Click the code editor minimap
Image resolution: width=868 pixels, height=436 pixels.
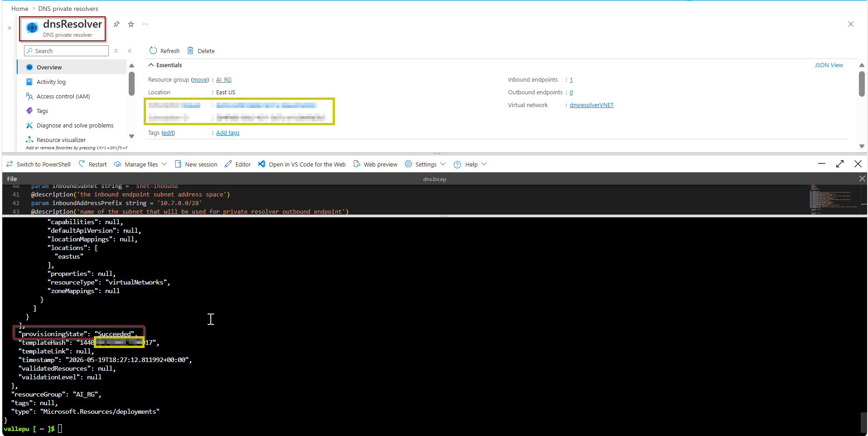[x=834, y=199]
